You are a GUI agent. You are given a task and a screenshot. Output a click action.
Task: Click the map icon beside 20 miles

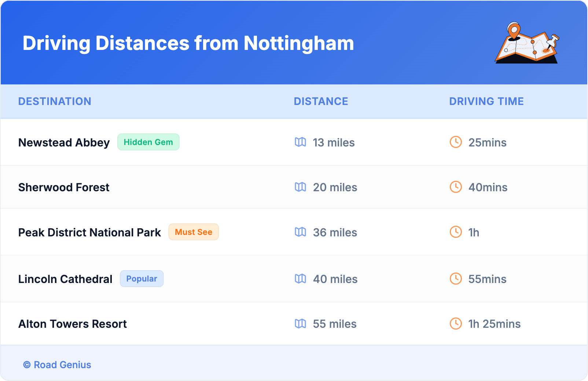coord(300,187)
